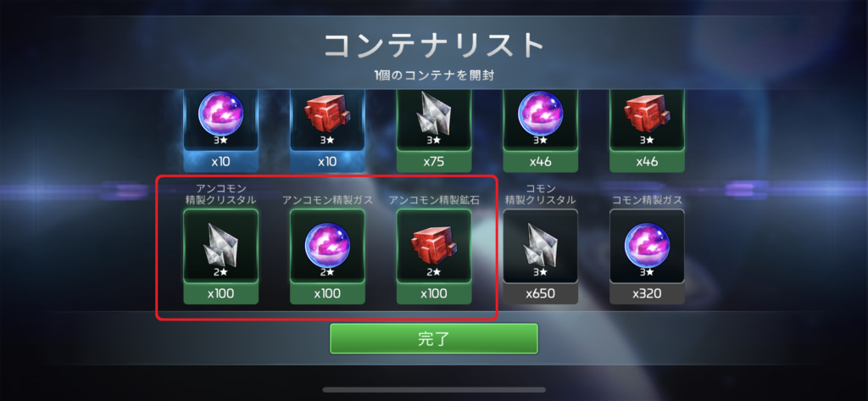Screen dimensions: 868x401
Task: Tap the blue-framed gas orb x10 item
Action: click(x=221, y=131)
